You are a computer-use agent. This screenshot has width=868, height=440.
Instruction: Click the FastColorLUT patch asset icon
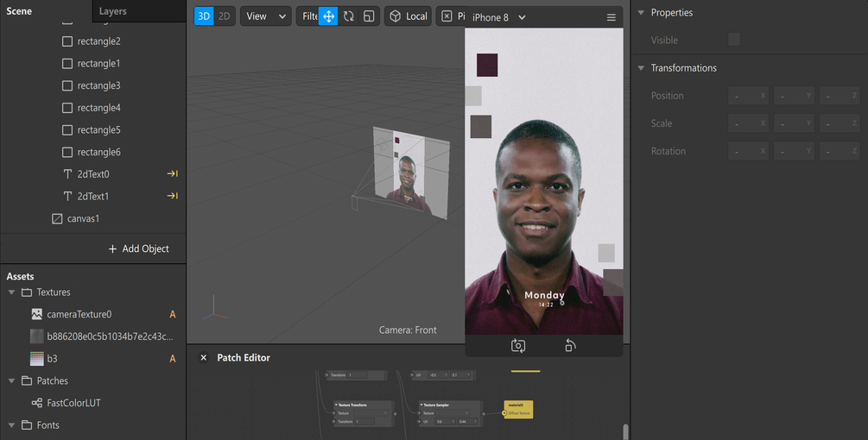tap(36, 403)
